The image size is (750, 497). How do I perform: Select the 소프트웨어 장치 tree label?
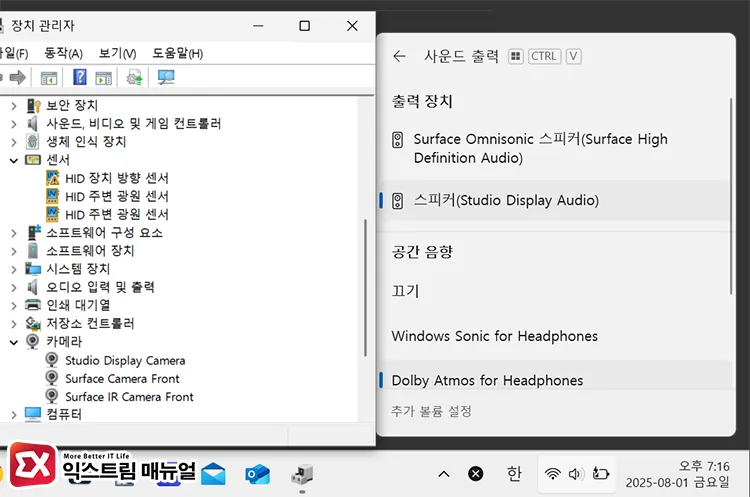click(90, 251)
